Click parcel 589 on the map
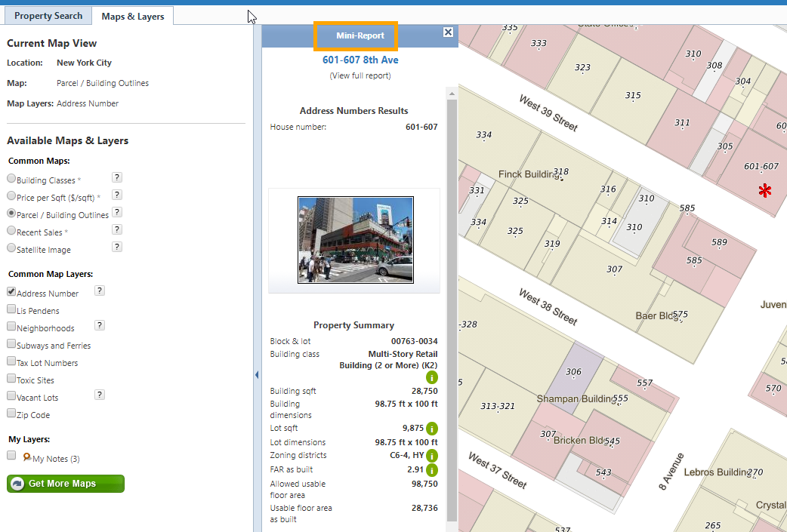The width and height of the screenshot is (787, 532). (719, 242)
